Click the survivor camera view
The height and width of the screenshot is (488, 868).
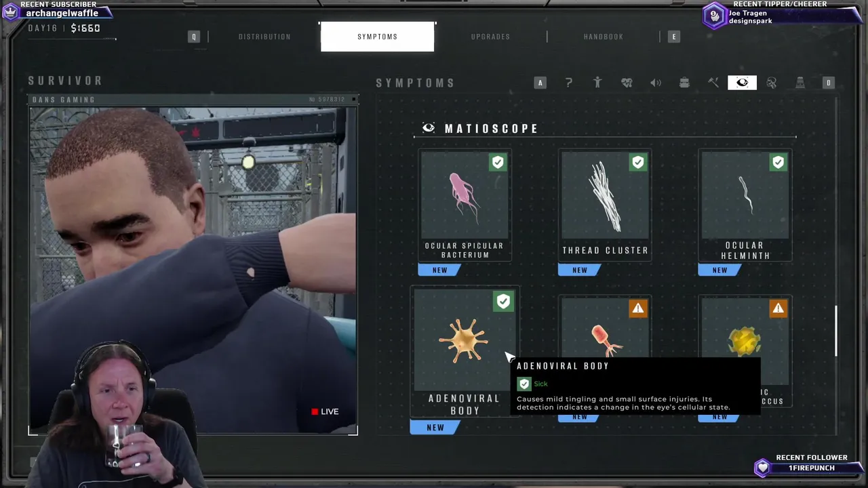pyautogui.click(x=193, y=270)
